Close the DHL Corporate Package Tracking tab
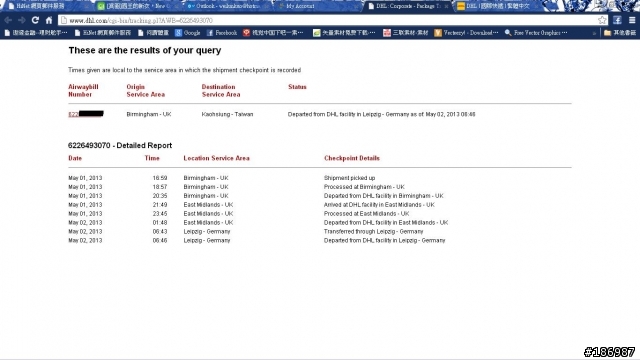Screen dimensions: 640x360 click(x=446, y=6)
